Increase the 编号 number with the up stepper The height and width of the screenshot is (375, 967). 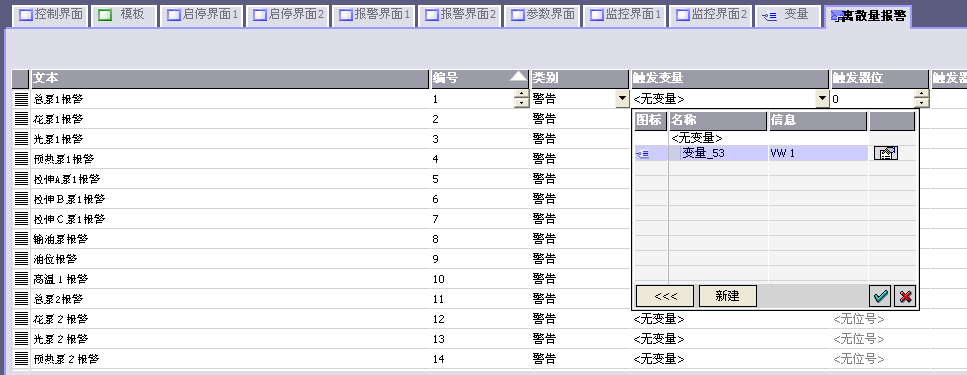tap(522, 94)
